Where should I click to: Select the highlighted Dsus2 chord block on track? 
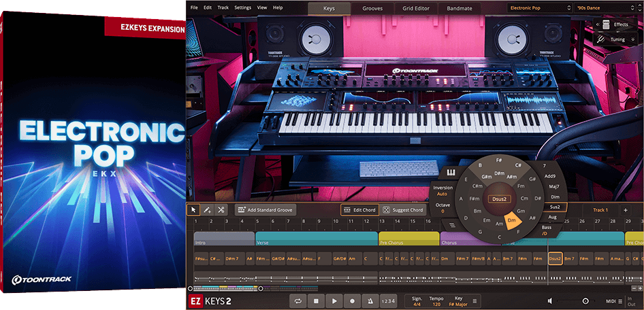click(x=556, y=259)
